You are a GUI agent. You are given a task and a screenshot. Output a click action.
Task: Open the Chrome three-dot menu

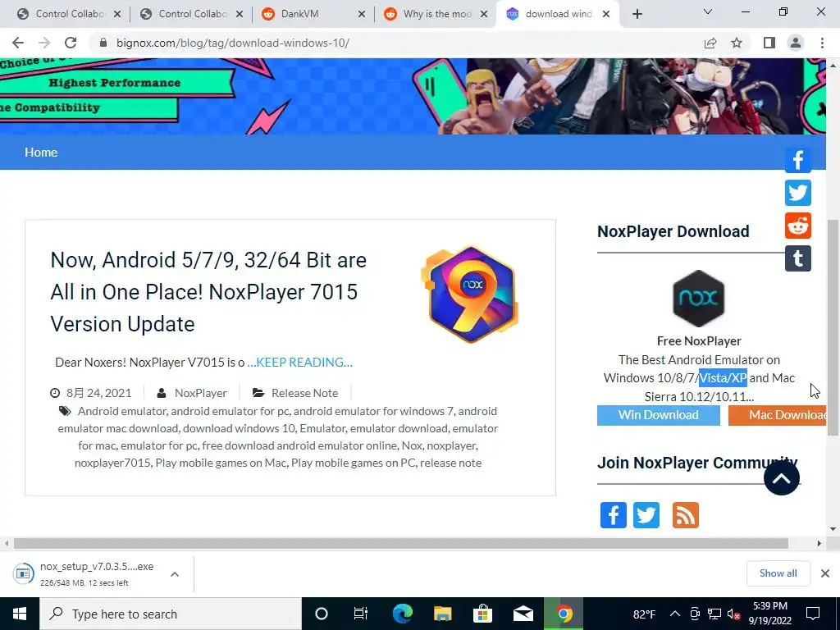coord(822,43)
